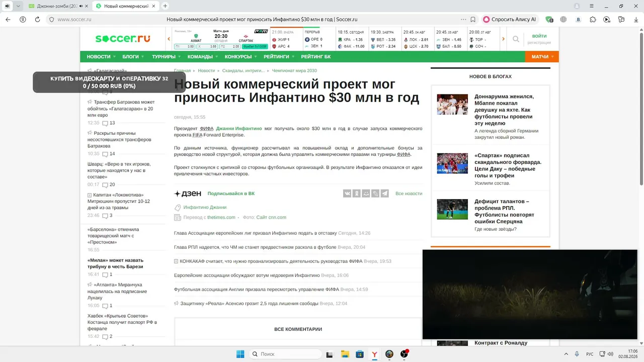Show previous matches with left ticker arrow

click(x=169, y=39)
